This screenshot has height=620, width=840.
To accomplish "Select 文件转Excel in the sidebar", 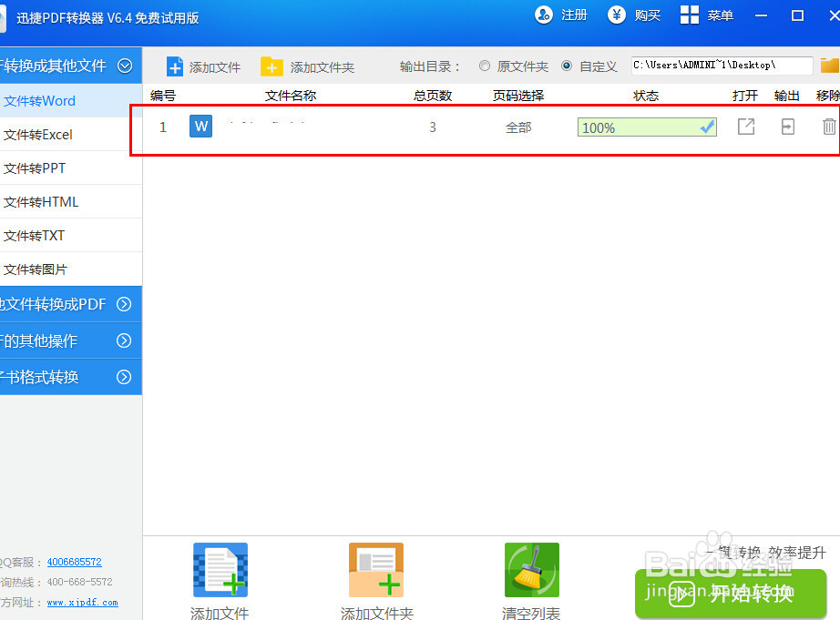I will coord(71,135).
